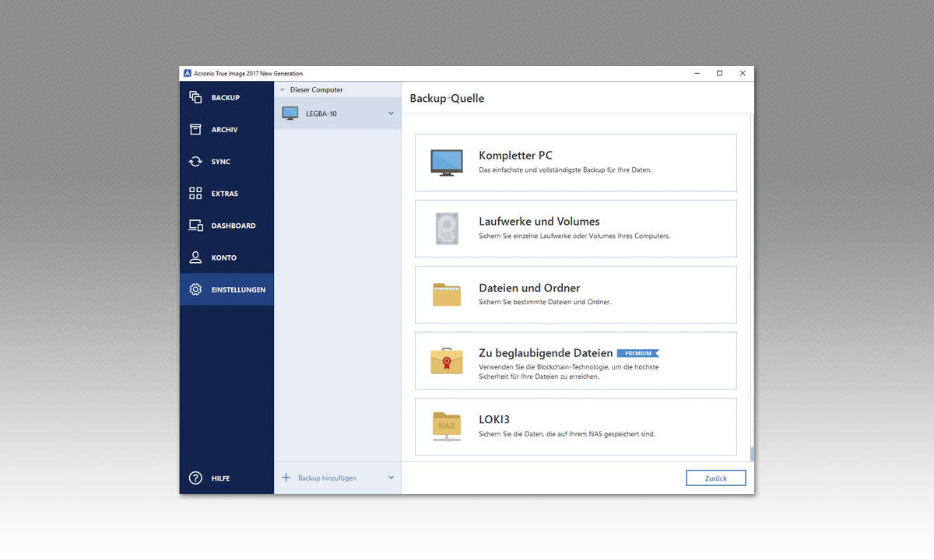Open the Backup hinzufügen dropdown arrow
Image resolution: width=934 pixels, height=560 pixels.
392,478
